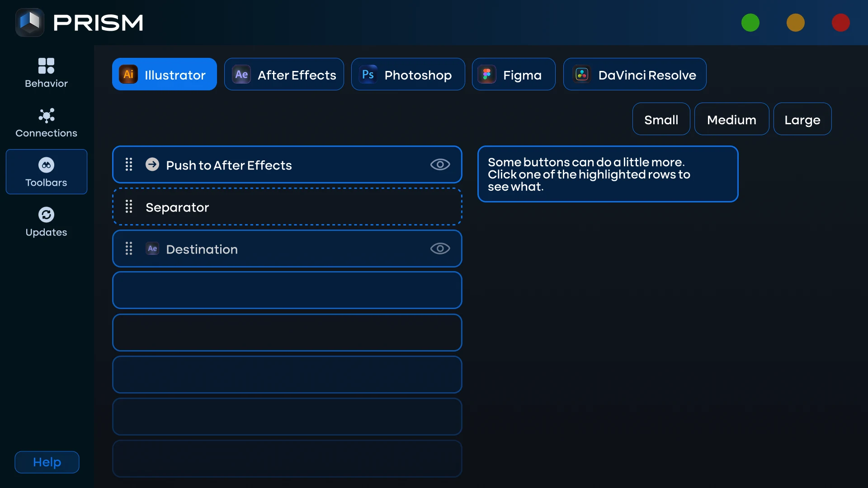Image resolution: width=868 pixels, height=488 pixels.
Task: Select the Destination row
Action: point(287,249)
